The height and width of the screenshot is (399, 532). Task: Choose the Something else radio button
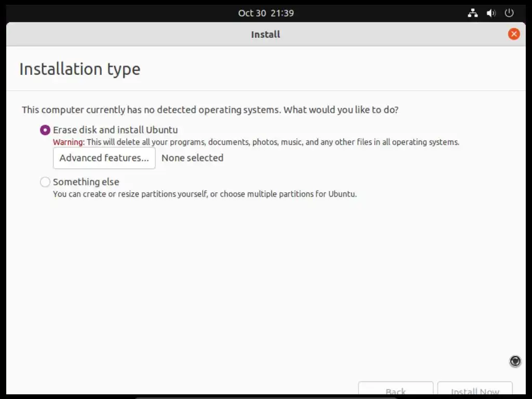click(x=45, y=182)
